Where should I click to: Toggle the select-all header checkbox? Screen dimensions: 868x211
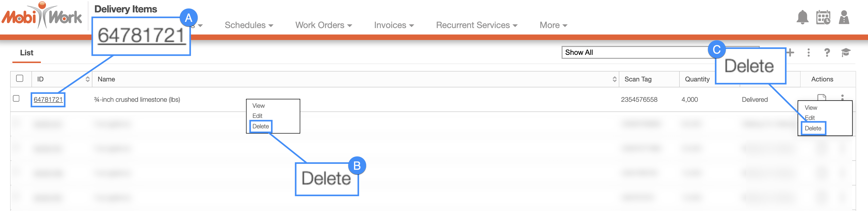coord(20,78)
